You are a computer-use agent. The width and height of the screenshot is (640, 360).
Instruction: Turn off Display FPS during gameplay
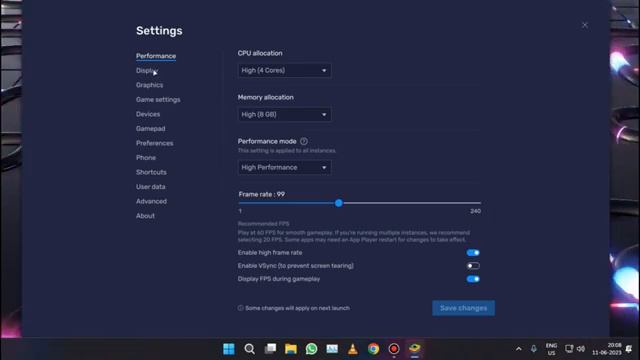473,279
